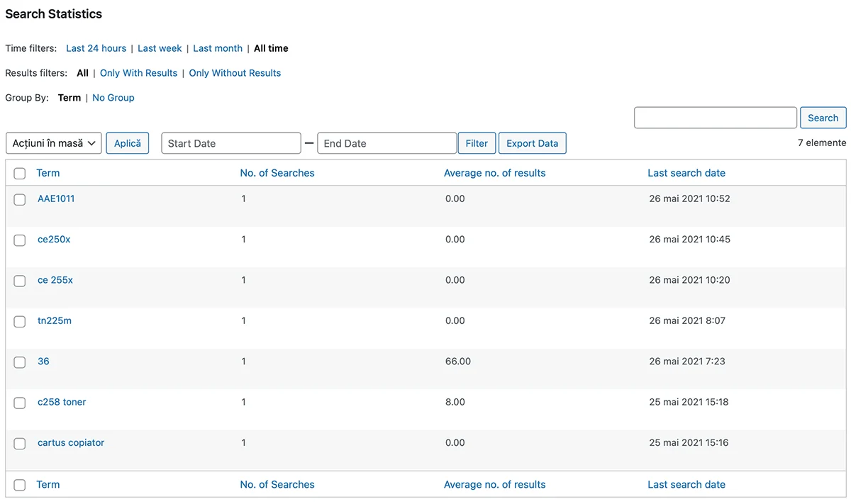Sort by Average no. of results header
The width and height of the screenshot is (851, 504).
tap(495, 173)
